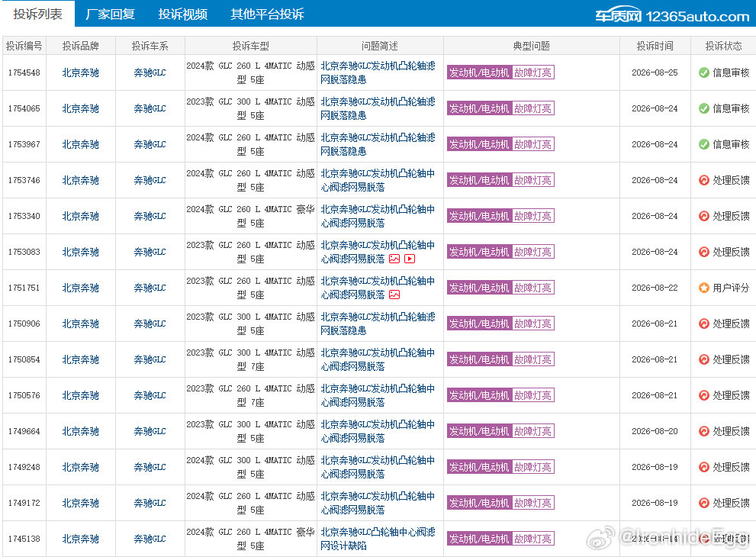This screenshot has width=756, height=557.
Task: Click 信息审核 status text in row 1753967
Action: pyautogui.click(x=731, y=144)
